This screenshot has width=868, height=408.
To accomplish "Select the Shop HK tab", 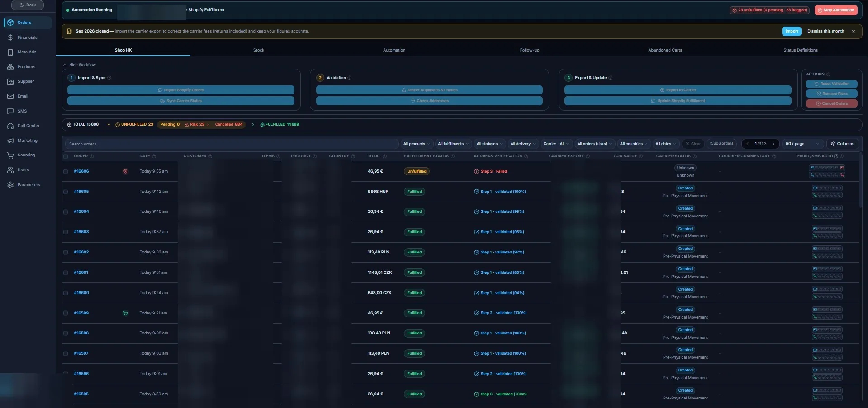I will 123,50.
